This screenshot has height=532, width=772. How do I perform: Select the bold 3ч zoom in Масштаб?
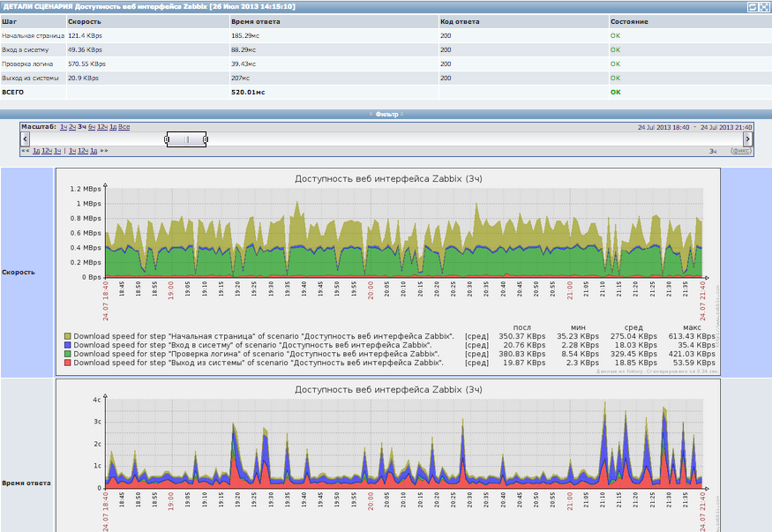[82, 127]
